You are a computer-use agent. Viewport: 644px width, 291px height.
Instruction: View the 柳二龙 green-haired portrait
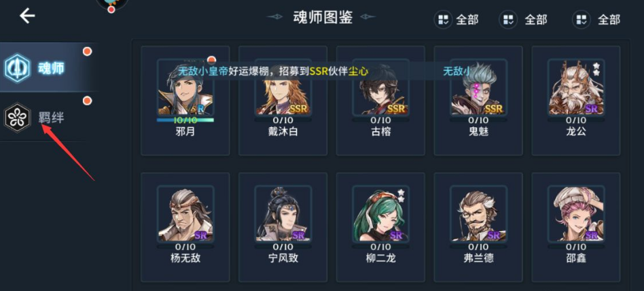[380, 213]
